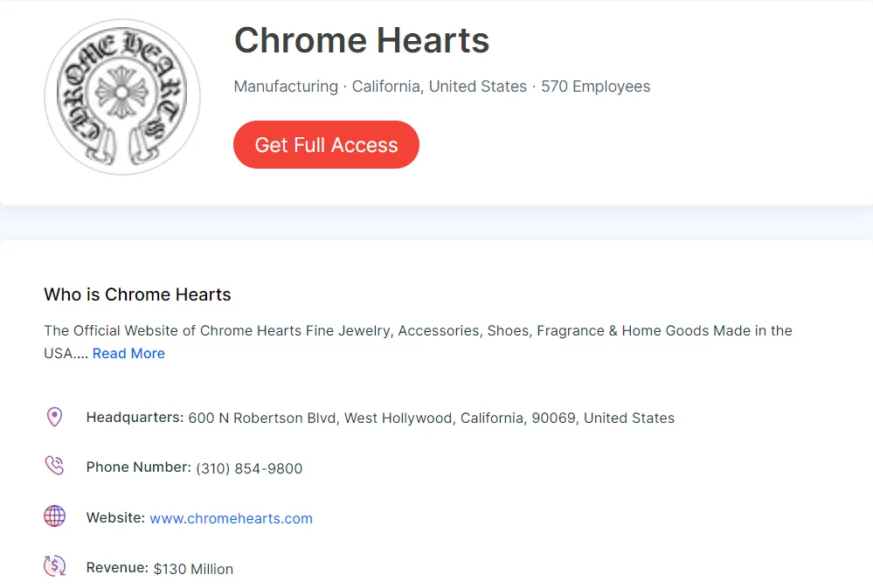This screenshot has width=873, height=588.
Task: Click the location pin icon next to Headquarters
Action: pos(54,417)
